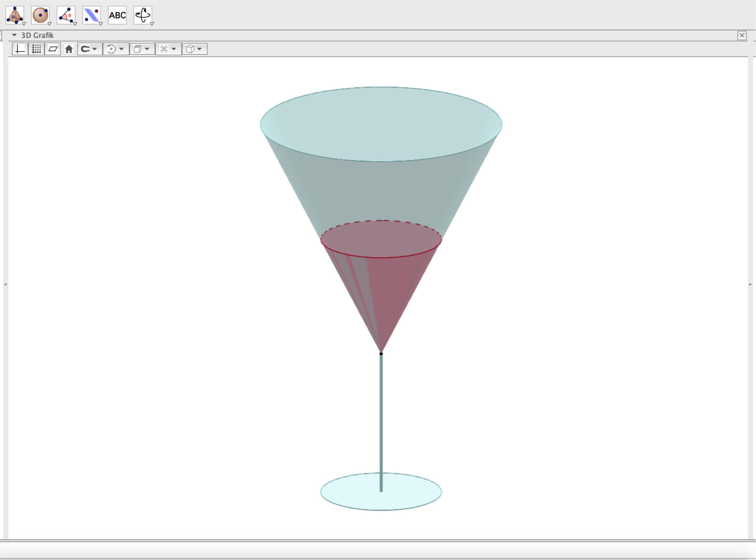Image resolution: width=756 pixels, height=560 pixels.
Task: Close the 3D Grafik panel
Action: pos(742,35)
